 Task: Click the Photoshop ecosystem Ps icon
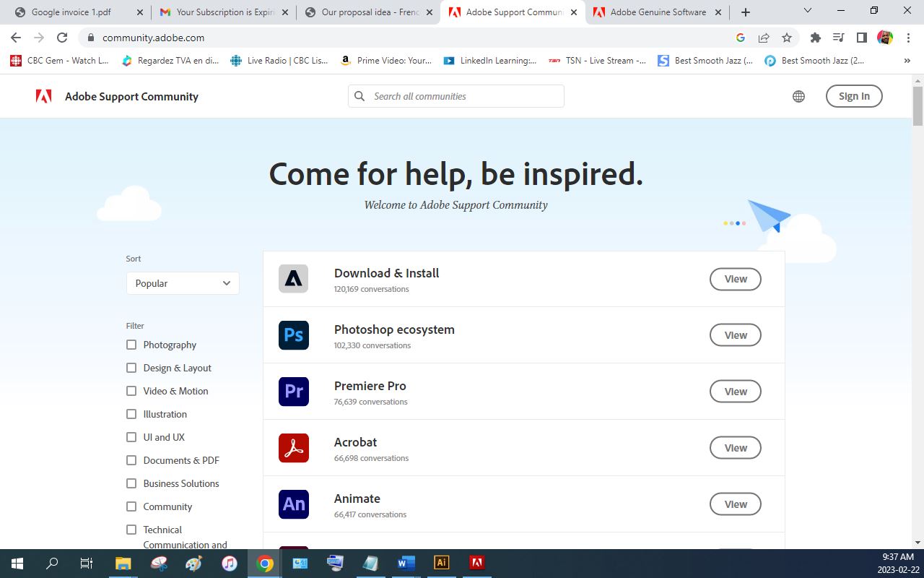point(293,335)
